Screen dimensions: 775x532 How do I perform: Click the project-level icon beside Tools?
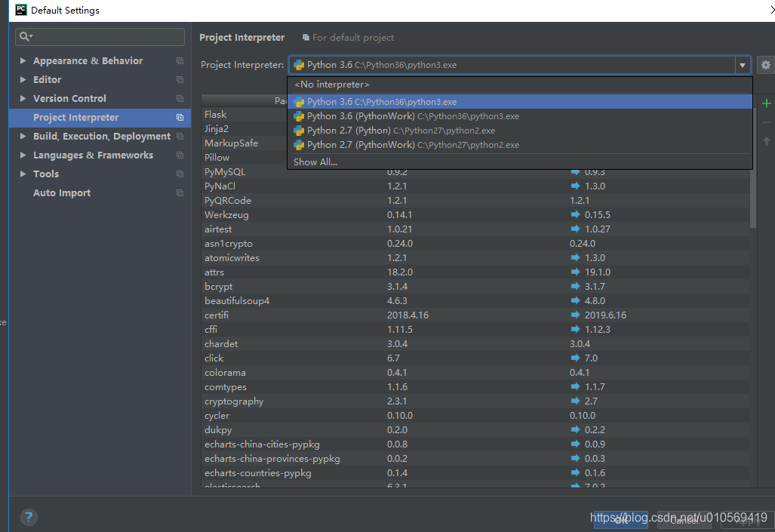[x=180, y=174]
